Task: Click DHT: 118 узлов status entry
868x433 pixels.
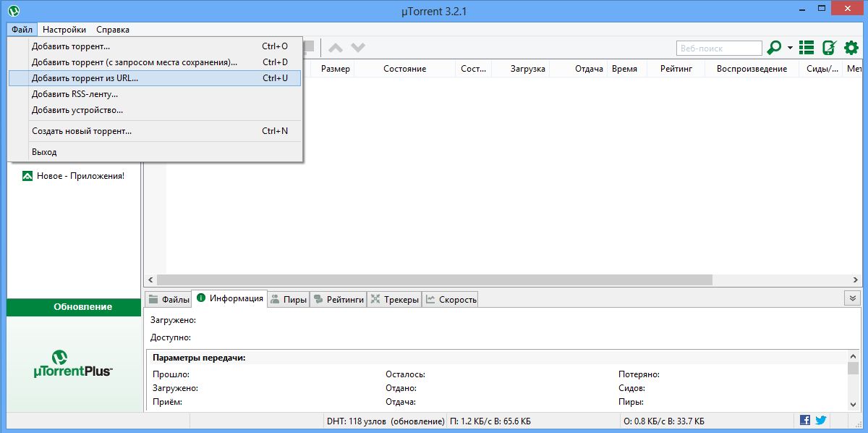Action: [x=386, y=421]
